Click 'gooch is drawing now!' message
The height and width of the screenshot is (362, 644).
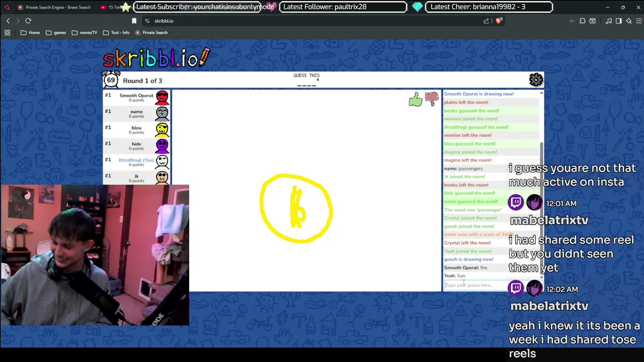pos(468,259)
